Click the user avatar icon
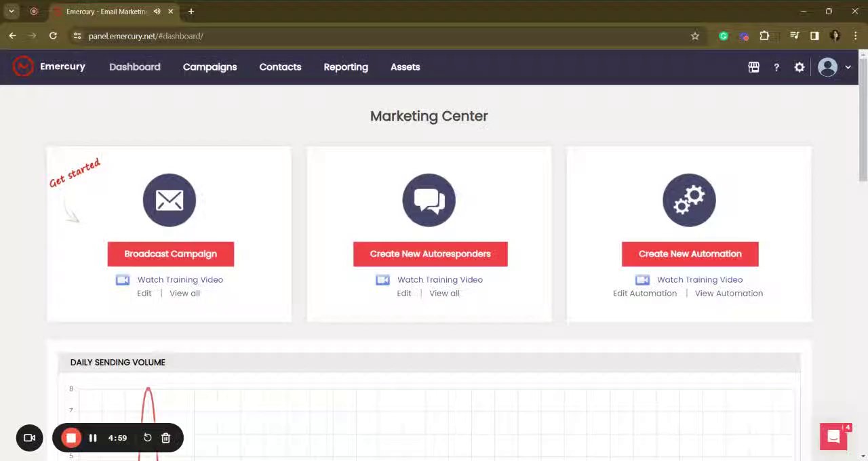 (827, 67)
